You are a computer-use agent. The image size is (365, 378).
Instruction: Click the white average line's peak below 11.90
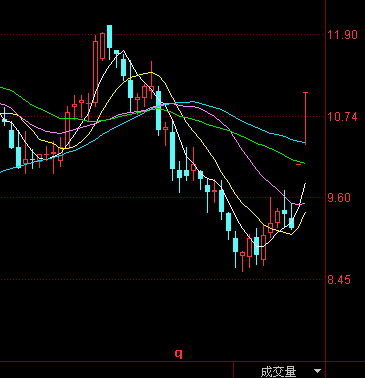click(x=124, y=51)
